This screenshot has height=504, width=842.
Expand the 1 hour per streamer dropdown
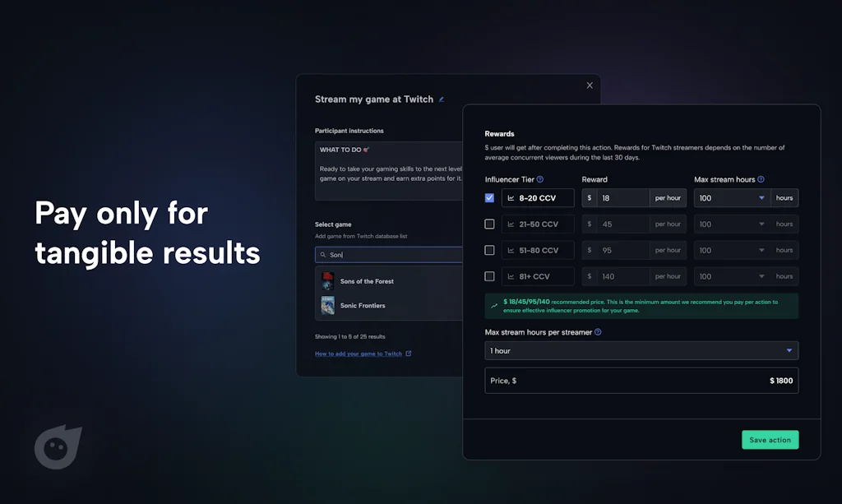pos(641,350)
